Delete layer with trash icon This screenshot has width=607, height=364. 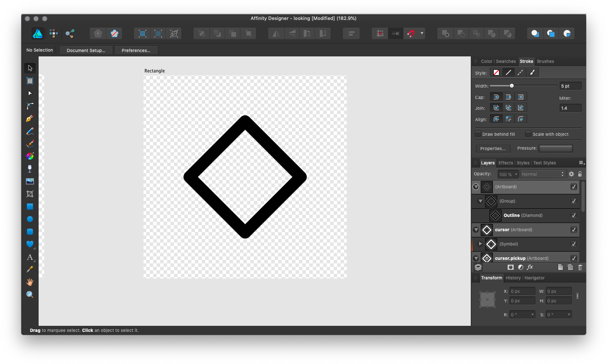point(580,267)
